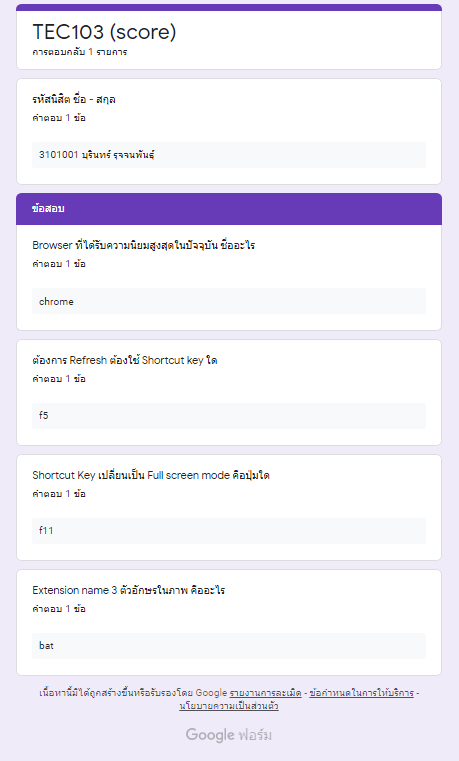Click answer count label under Refresh question
This screenshot has height=761, width=459.
(59, 379)
